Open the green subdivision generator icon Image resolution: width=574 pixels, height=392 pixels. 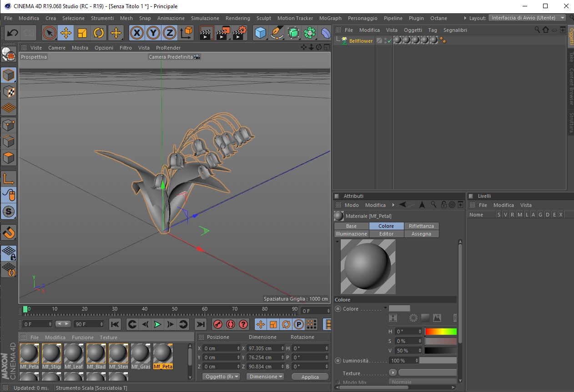pyautogui.click(x=293, y=33)
